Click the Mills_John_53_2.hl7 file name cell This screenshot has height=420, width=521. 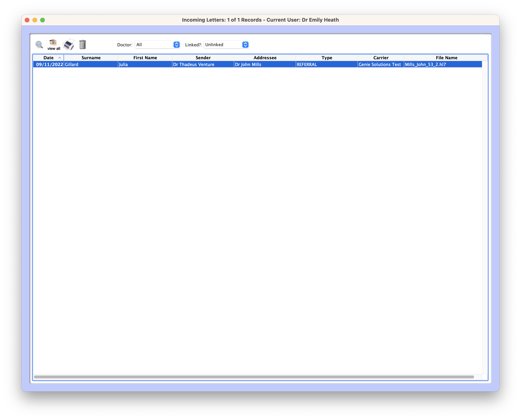point(426,64)
